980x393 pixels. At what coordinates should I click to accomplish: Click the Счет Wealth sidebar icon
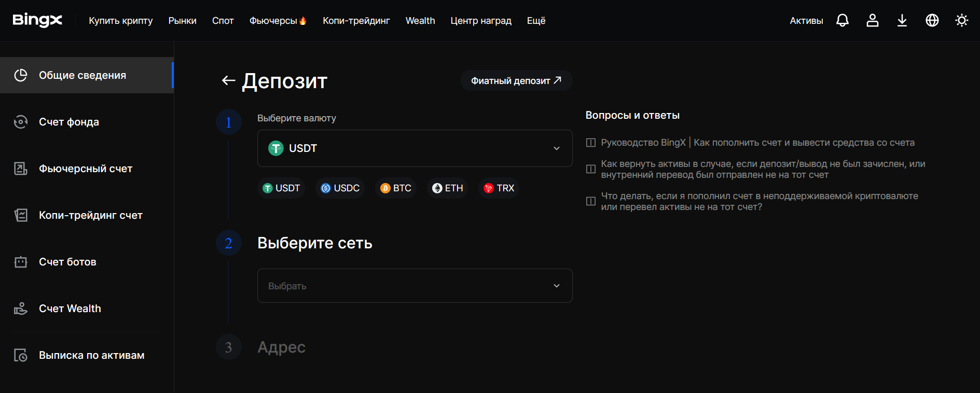click(x=21, y=308)
